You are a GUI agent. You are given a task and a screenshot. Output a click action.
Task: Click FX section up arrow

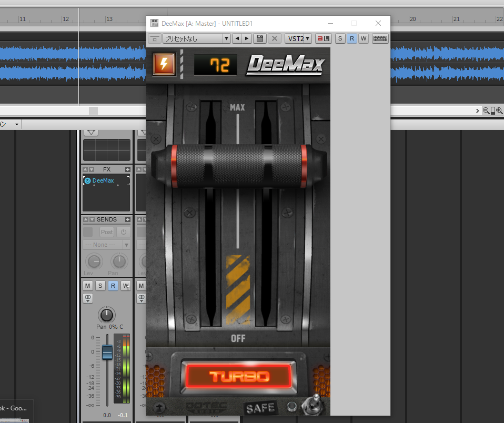click(x=85, y=169)
